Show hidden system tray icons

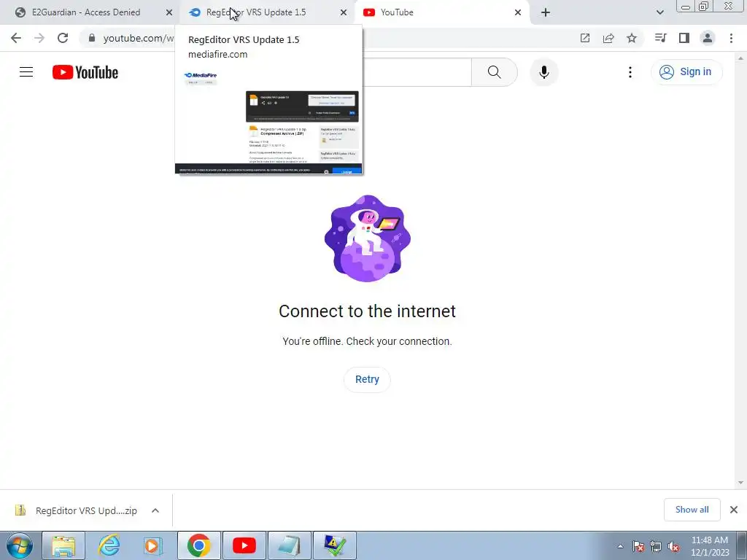click(620, 547)
